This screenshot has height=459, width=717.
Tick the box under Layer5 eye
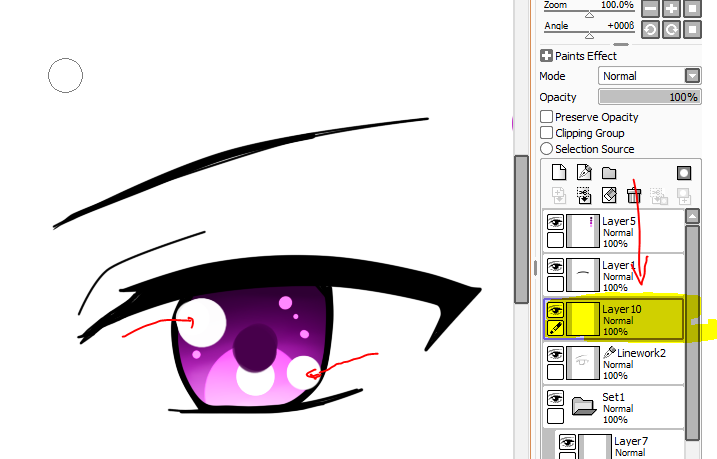coord(556,240)
